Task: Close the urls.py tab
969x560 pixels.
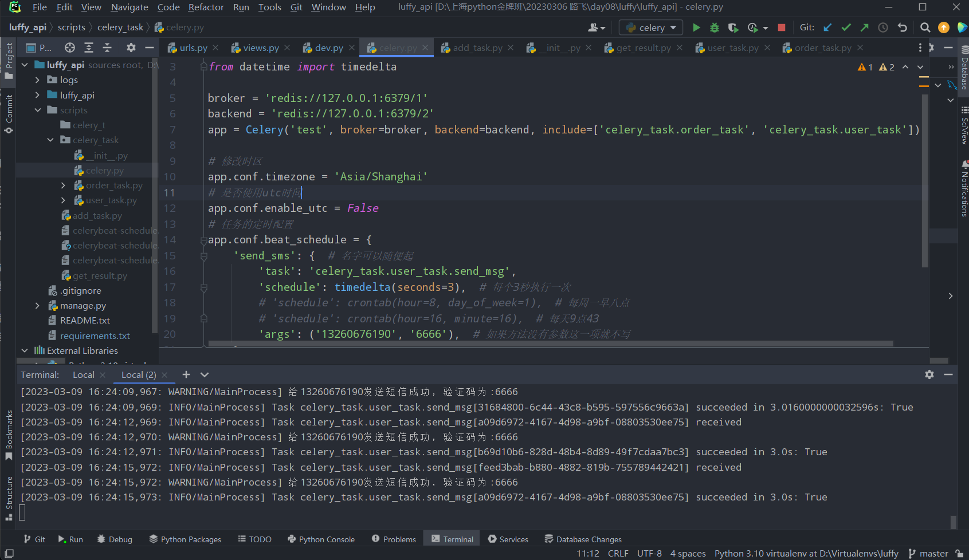Action: coord(215,48)
